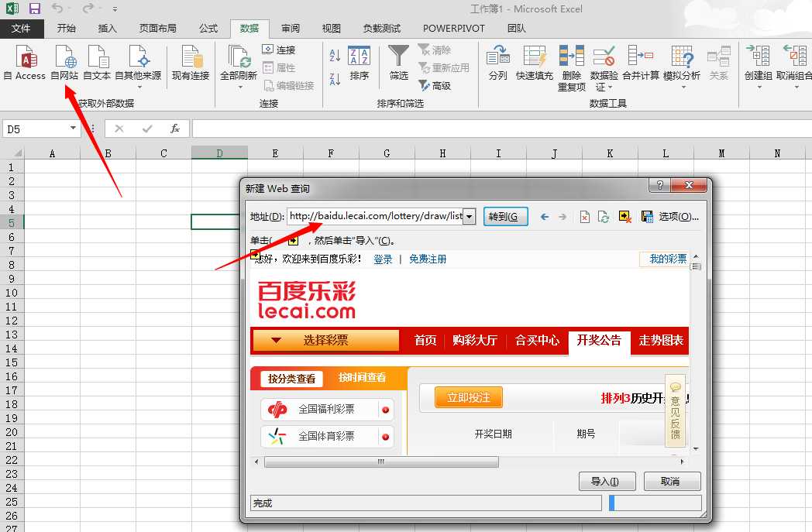Click the Undo icon in title bar
Image resolution: width=812 pixels, height=532 pixels.
(x=57, y=9)
